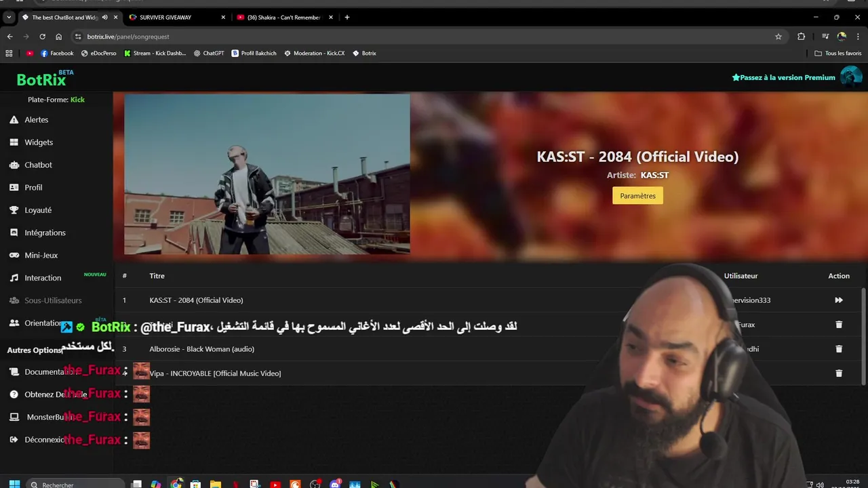Open Discord from the taskbar
The width and height of the screenshot is (868, 488).
click(x=335, y=484)
